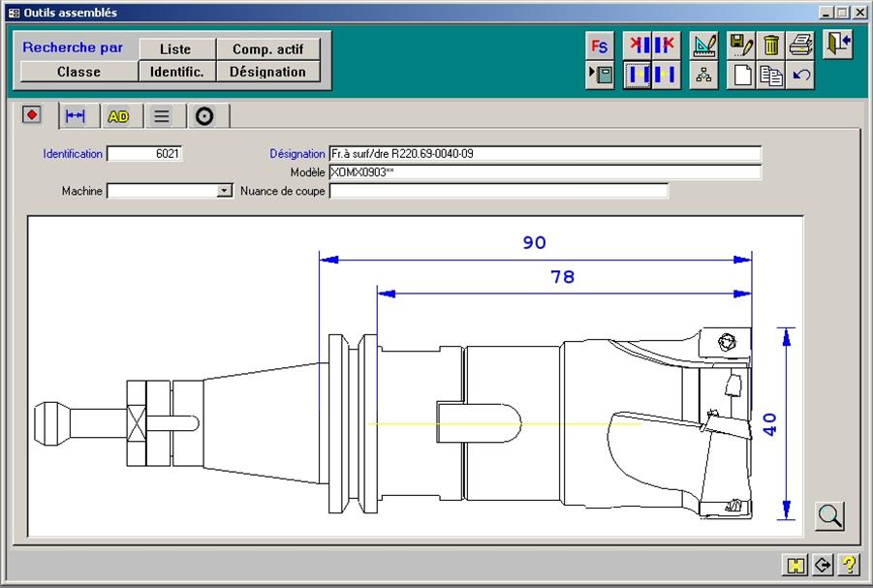This screenshot has width=873, height=588.
Task: Click the Nuance de coupe field
Action: 498,191
